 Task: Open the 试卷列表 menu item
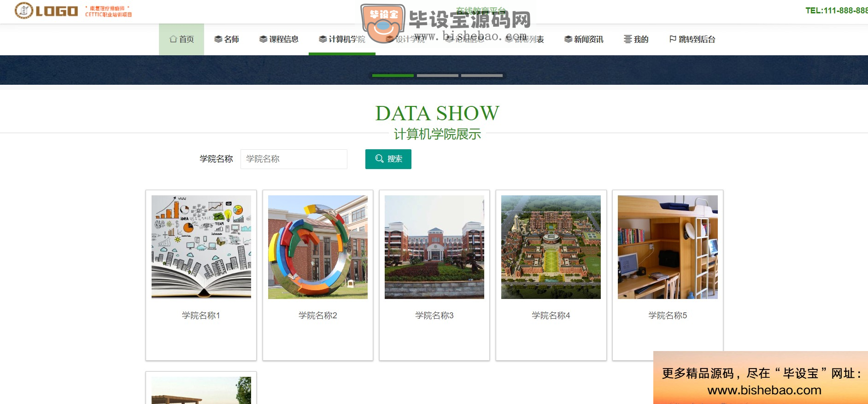(524, 39)
